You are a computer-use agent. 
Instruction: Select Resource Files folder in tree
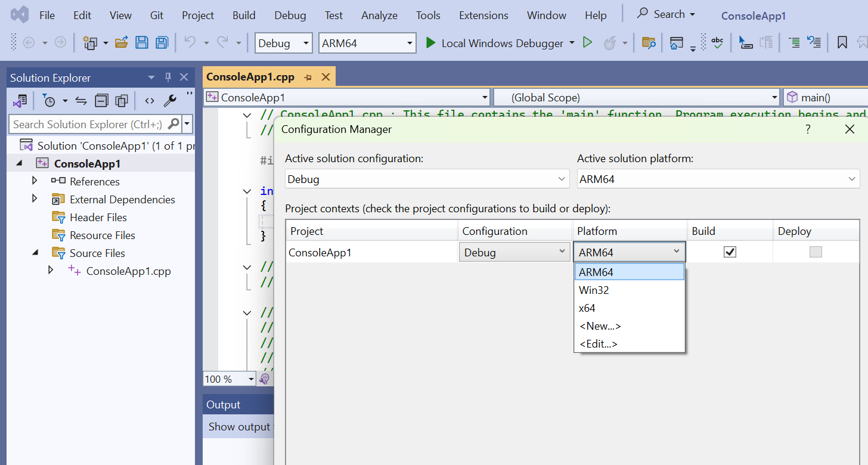(103, 235)
